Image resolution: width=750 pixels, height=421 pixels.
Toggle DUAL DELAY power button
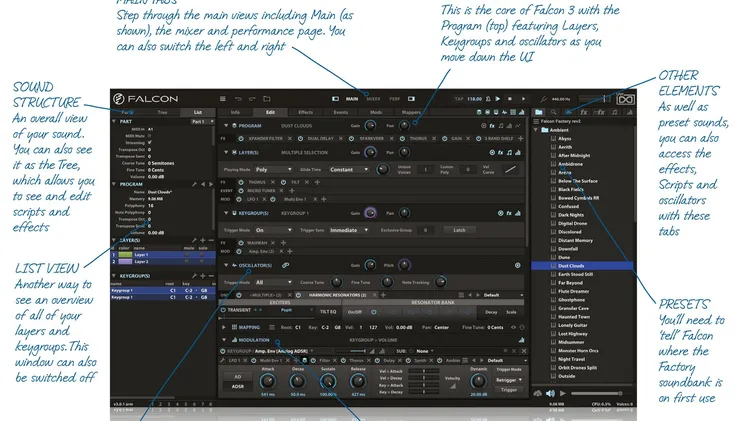[x=300, y=139]
